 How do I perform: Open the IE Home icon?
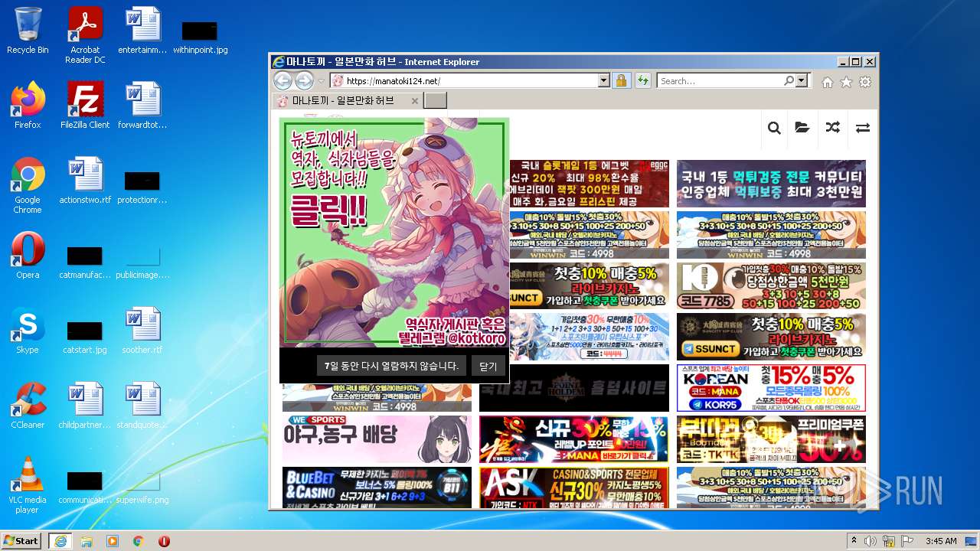coord(828,82)
